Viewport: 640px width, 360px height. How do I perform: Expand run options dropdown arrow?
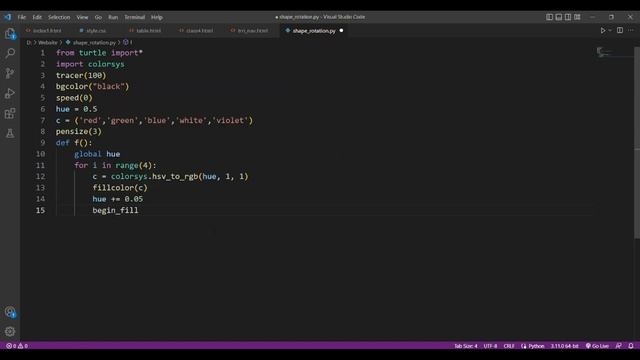coord(610,31)
